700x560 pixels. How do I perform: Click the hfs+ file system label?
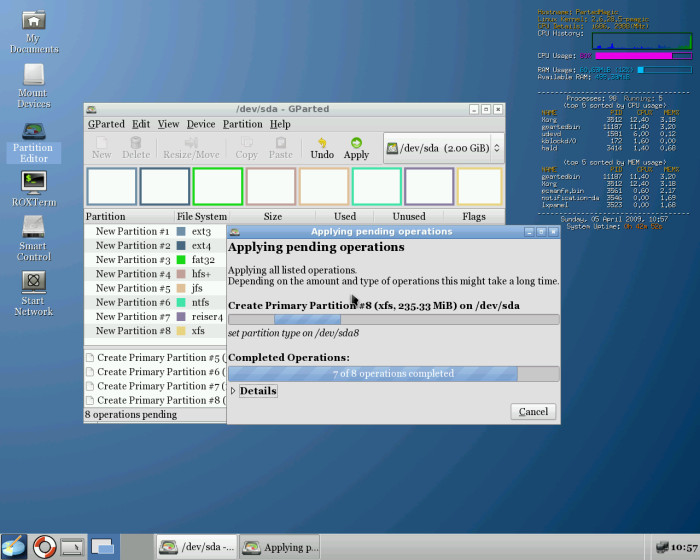coord(201,274)
